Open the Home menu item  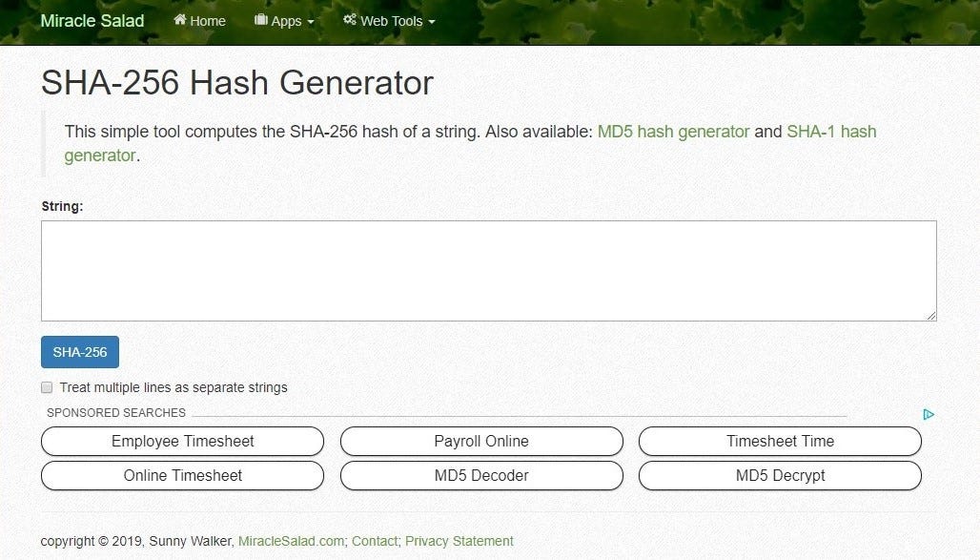coord(199,21)
